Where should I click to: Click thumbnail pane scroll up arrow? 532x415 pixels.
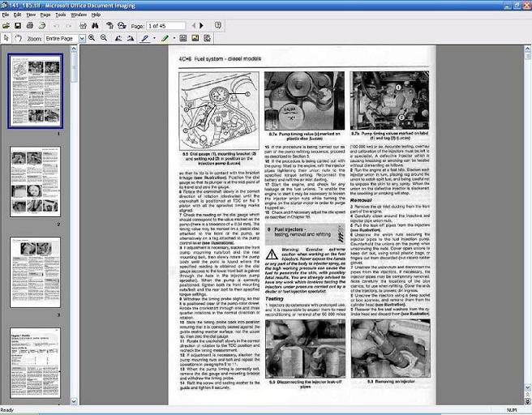[75, 49]
